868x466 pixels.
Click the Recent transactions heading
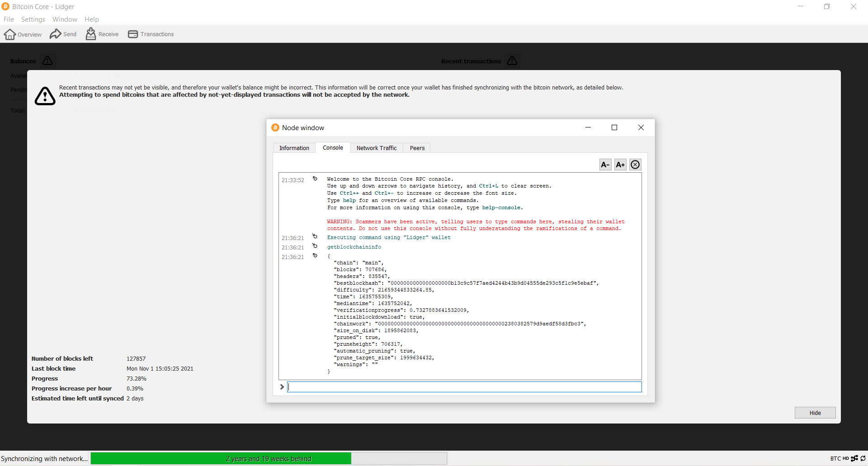[471, 61]
